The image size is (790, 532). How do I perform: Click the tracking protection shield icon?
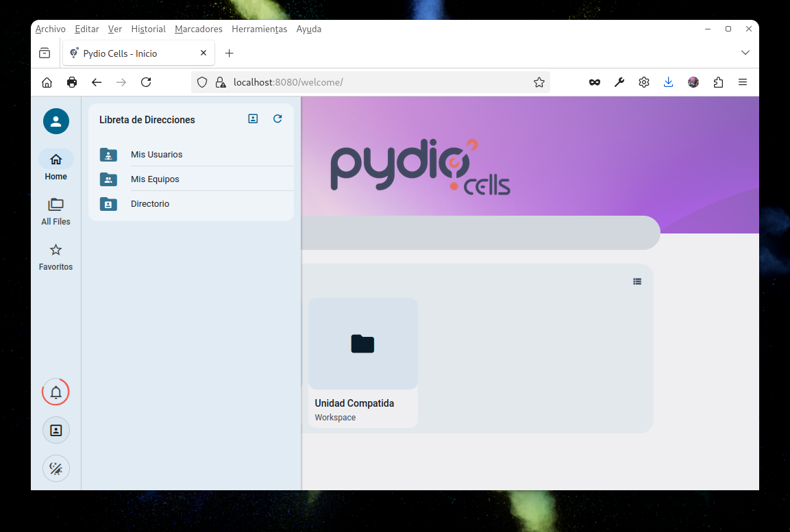(202, 82)
